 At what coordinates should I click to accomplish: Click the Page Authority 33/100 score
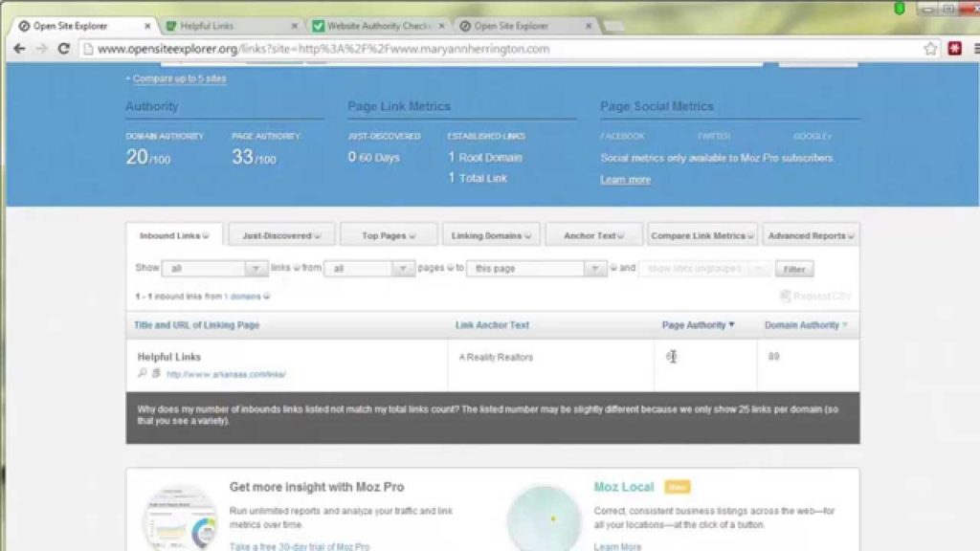pyautogui.click(x=253, y=157)
